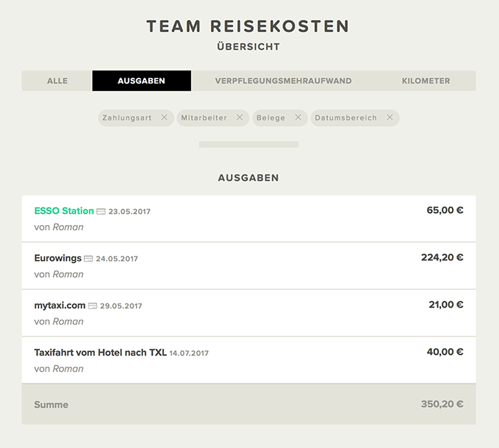Image resolution: width=499 pixels, height=448 pixels.
Task: Open Taxifahrt vom Hotel nach TXL entry
Action: 249,360
